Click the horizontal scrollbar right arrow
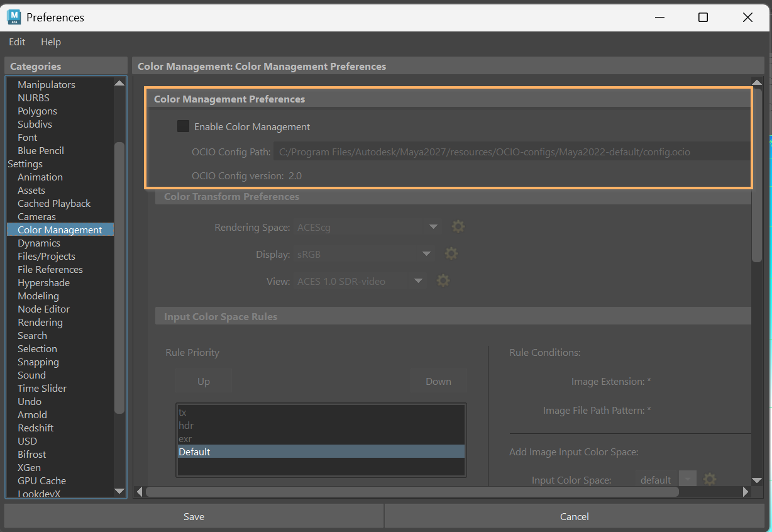Screen dimensions: 772x532 click(x=746, y=492)
